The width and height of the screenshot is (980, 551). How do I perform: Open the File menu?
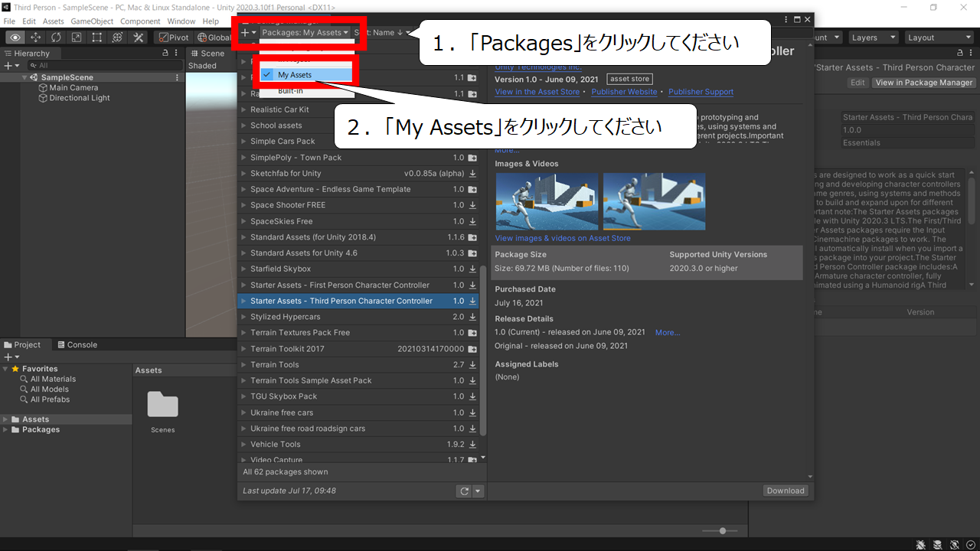pyautogui.click(x=9, y=21)
